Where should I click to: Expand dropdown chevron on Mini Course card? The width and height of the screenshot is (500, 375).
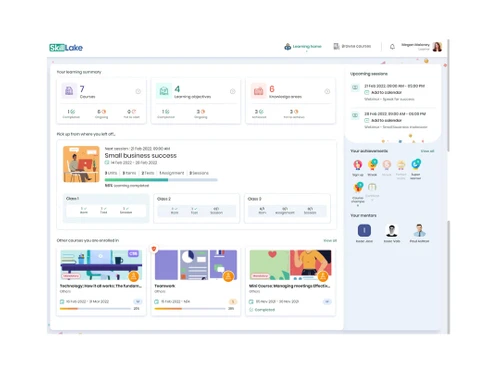(x=327, y=302)
